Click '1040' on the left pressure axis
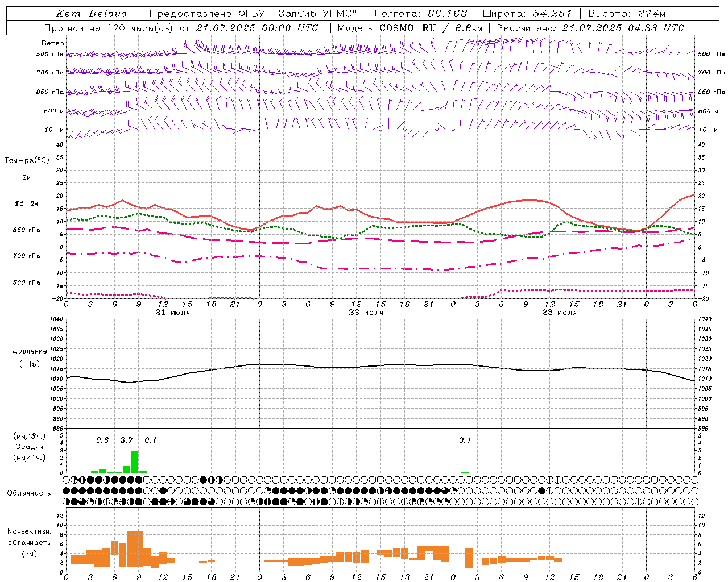The width and height of the screenshot is (728, 582). click(x=55, y=319)
